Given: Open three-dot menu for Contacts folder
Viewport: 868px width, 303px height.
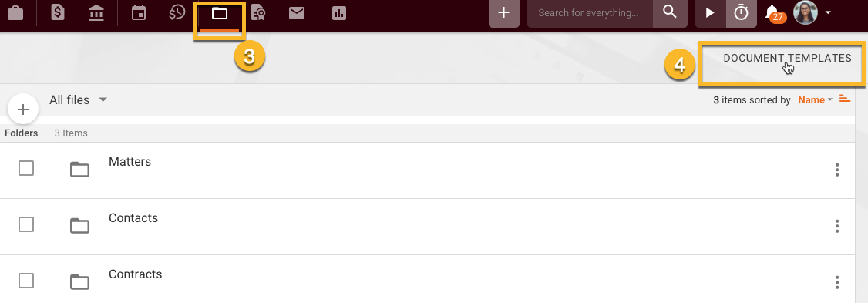Looking at the screenshot, I should [x=837, y=226].
